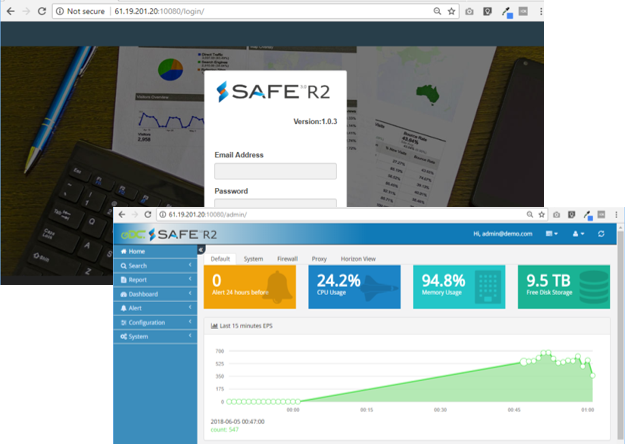Bookmark admin page with star icon

(541, 214)
